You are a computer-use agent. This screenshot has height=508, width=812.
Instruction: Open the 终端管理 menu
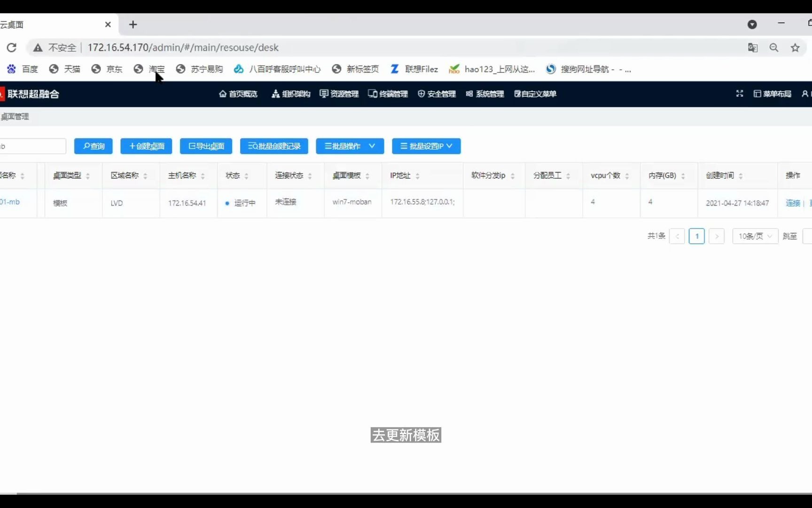tap(388, 94)
